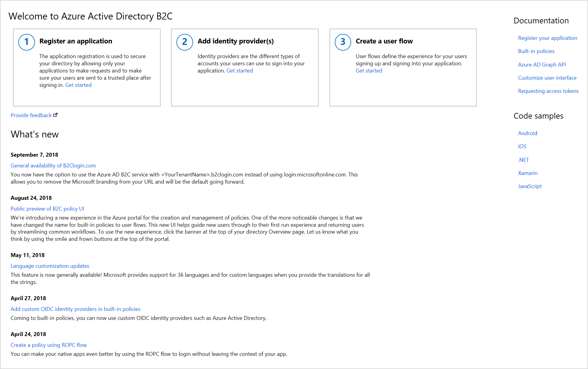
Task: Click the step 2 circle icon
Action: [185, 42]
